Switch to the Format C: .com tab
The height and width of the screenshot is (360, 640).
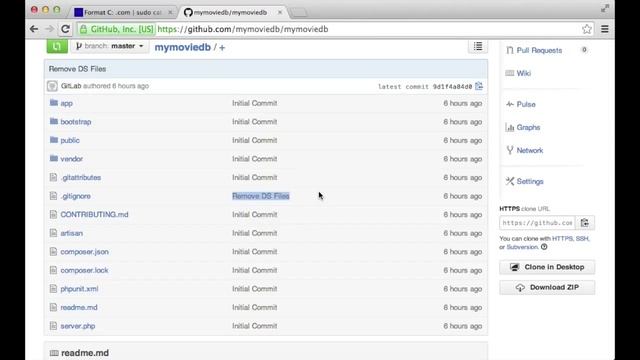click(122, 13)
